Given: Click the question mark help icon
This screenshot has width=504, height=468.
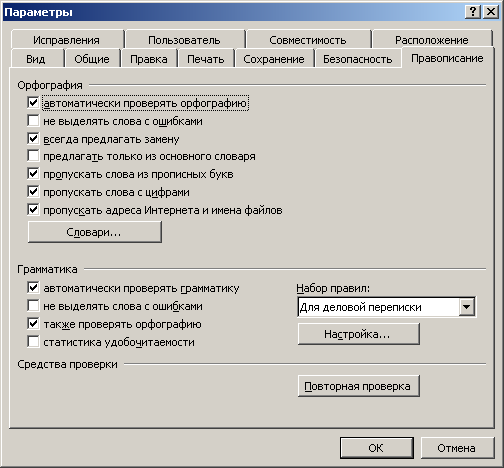Looking at the screenshot, I should [x=473, y=12].
